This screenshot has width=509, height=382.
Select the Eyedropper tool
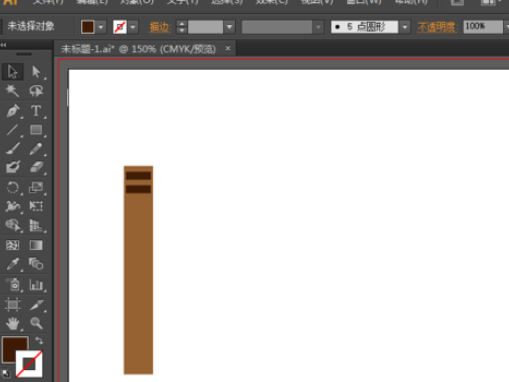coord(13,264)
